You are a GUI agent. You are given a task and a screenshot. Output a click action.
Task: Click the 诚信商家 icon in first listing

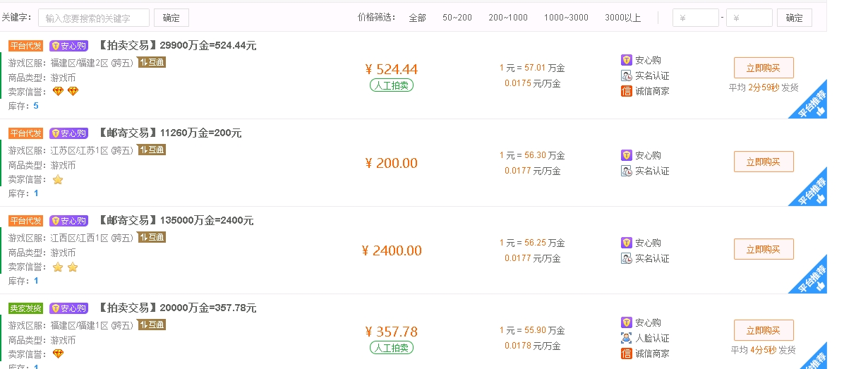point(627,91)
